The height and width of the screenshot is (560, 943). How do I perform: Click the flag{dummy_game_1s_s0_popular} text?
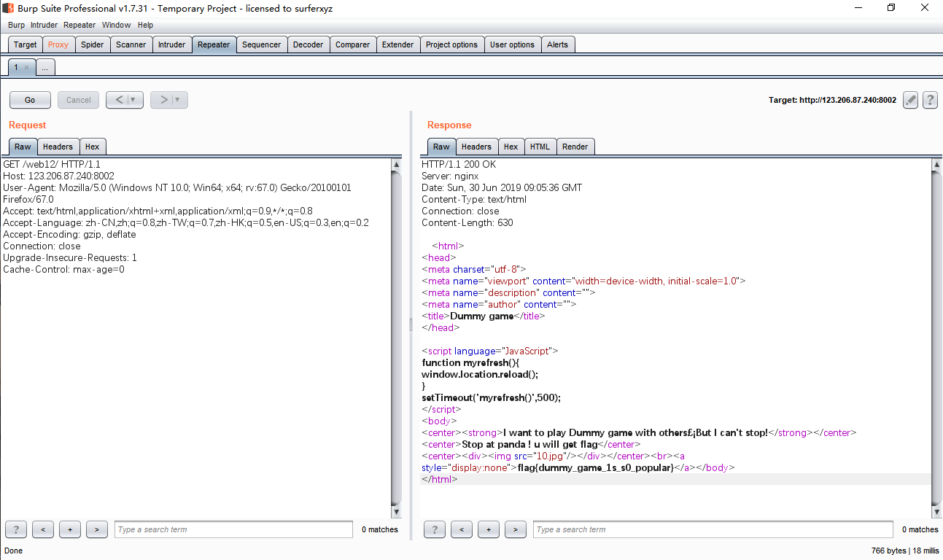(595, 467)
